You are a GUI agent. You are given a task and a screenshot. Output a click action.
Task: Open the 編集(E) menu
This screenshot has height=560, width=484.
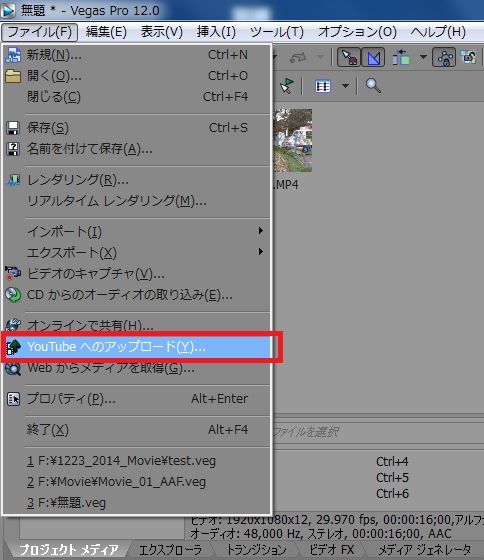click(x=106, y=32)
